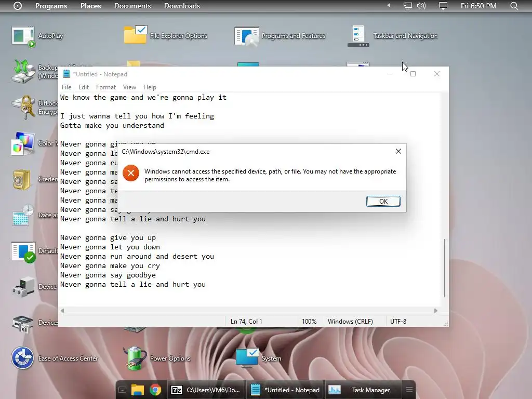
Task: Click the network tray icon
Action: 407,6
